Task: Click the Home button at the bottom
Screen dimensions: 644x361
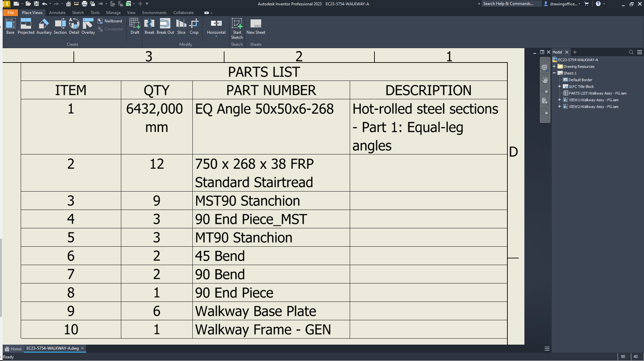Action: point(13,349)
